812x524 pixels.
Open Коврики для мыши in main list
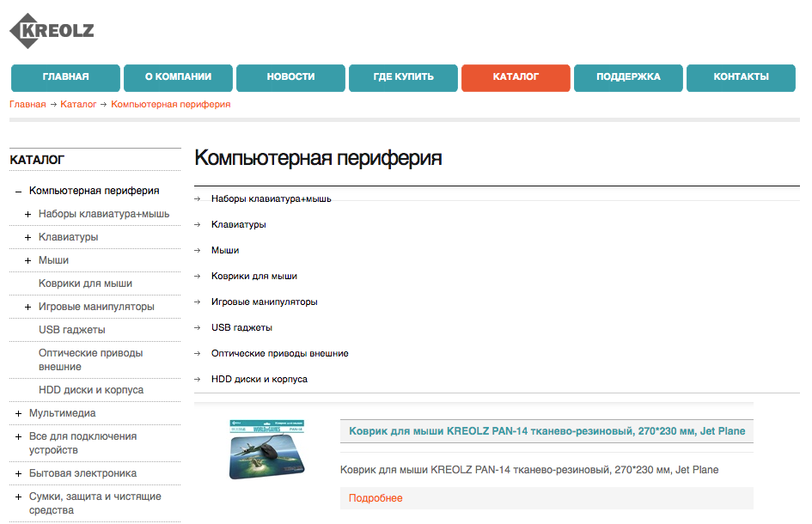(254, 277)
